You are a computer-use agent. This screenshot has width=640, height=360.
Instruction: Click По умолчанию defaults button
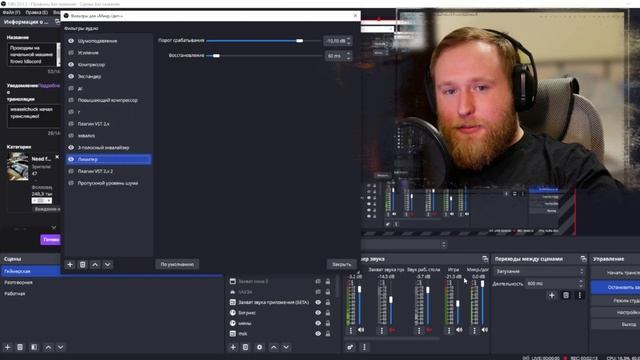(x=177, y=264)
